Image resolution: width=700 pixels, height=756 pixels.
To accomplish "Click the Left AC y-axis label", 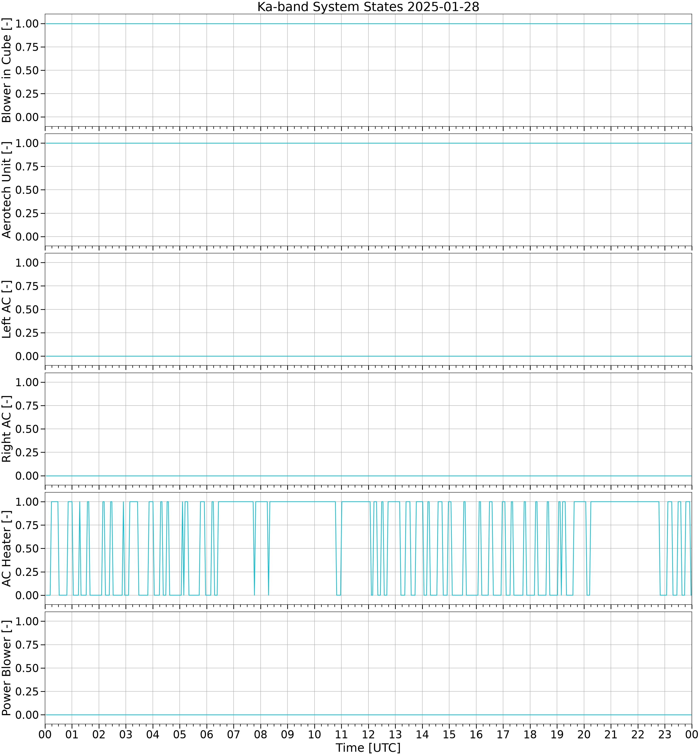I will click(x=7, y=309).
